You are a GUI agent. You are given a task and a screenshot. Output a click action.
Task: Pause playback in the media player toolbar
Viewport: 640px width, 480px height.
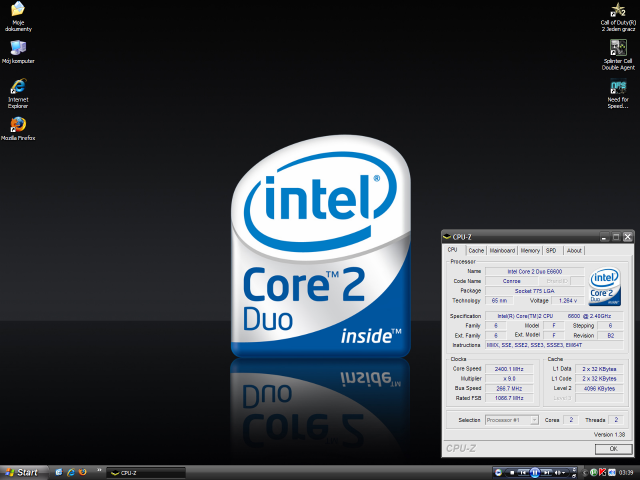[535, 473]
